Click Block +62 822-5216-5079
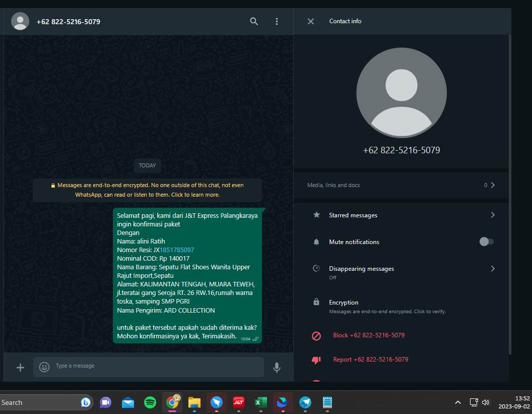 tap(369, 335)
